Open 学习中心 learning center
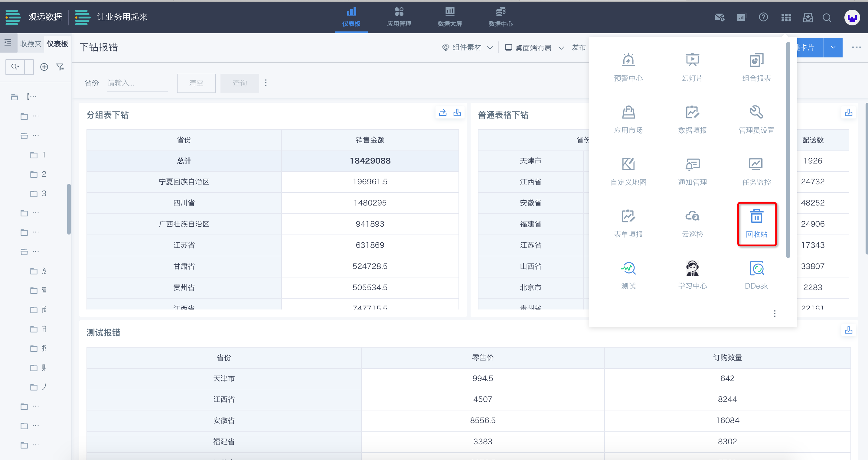Screen dimensions: 868x460 point(692,275)
